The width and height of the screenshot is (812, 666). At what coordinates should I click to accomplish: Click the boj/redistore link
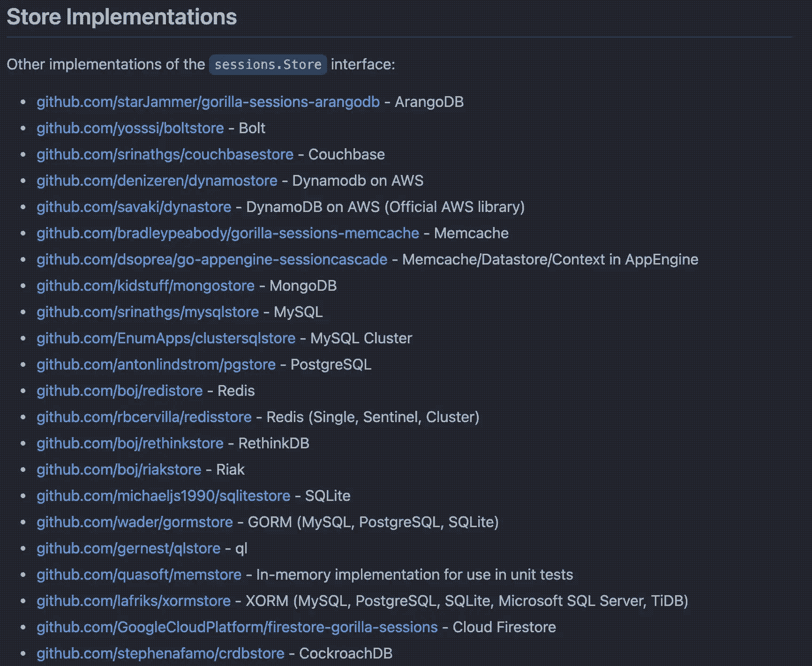pos(120,391)
